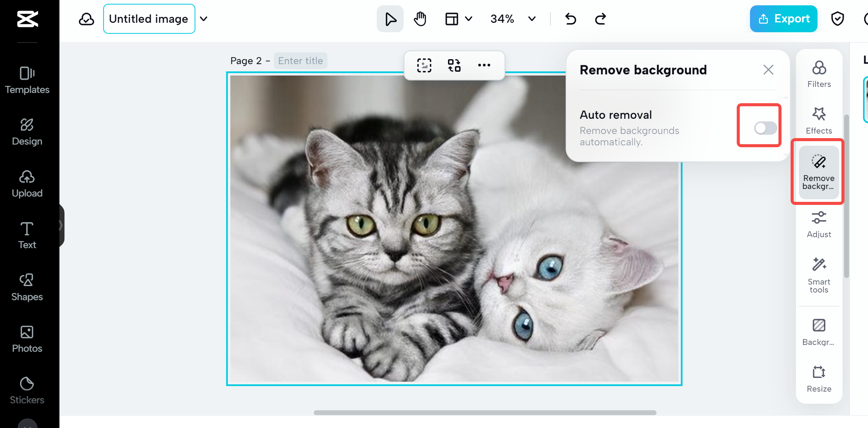Viewport: 868px width, 428px height.
Task: Click the undo button
Action: pos(570,18)
